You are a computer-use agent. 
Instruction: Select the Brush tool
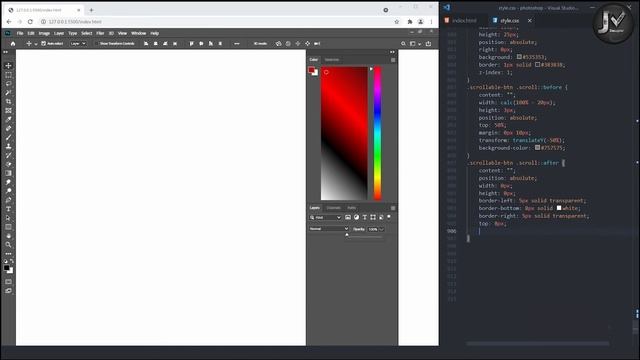coord(8,138)
